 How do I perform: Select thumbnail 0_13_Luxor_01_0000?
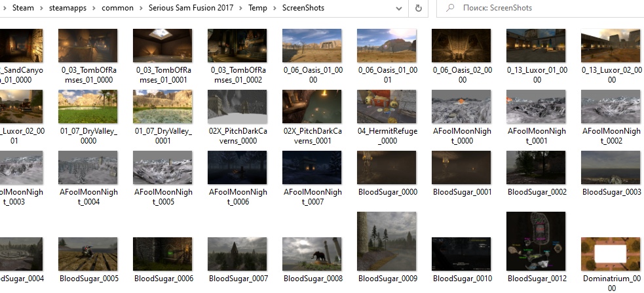(537, 46)
